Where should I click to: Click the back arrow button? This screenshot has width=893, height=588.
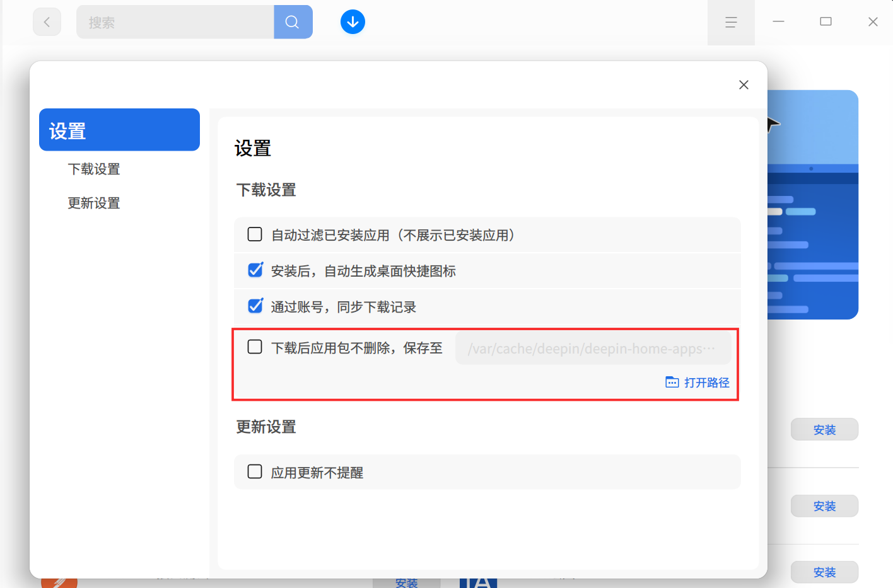(x=47, y=22)
